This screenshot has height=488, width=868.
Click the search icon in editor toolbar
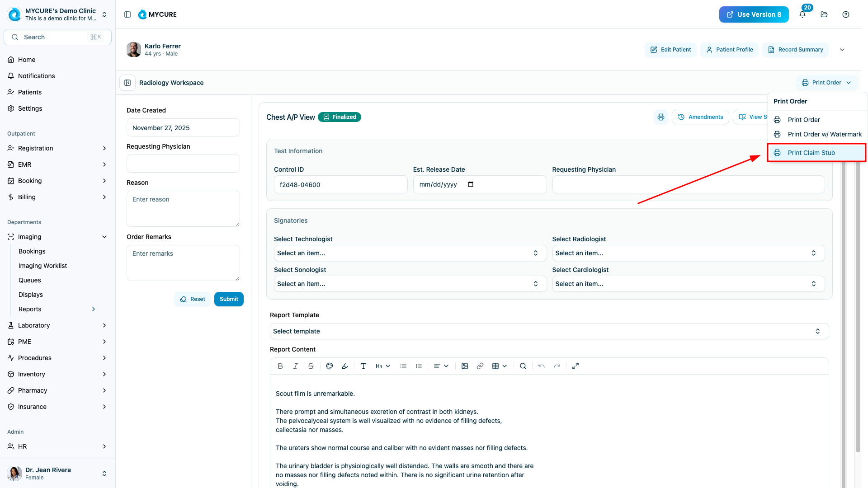coord(523,366)
